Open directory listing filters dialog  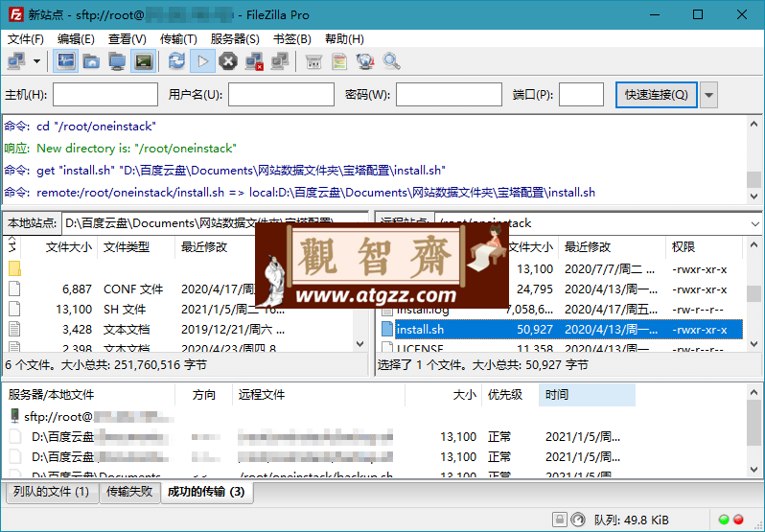pyautogui.click(x=313, y=61)
